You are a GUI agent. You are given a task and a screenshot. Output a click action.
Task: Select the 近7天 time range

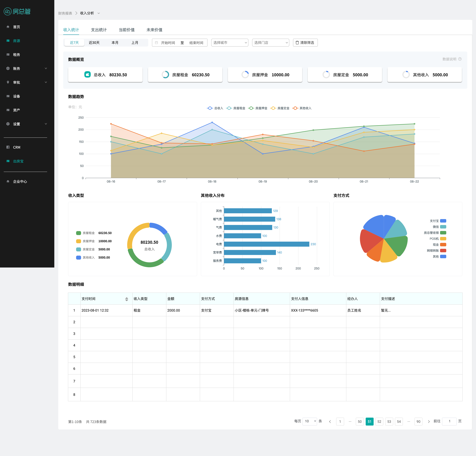(x=74, y=43)
